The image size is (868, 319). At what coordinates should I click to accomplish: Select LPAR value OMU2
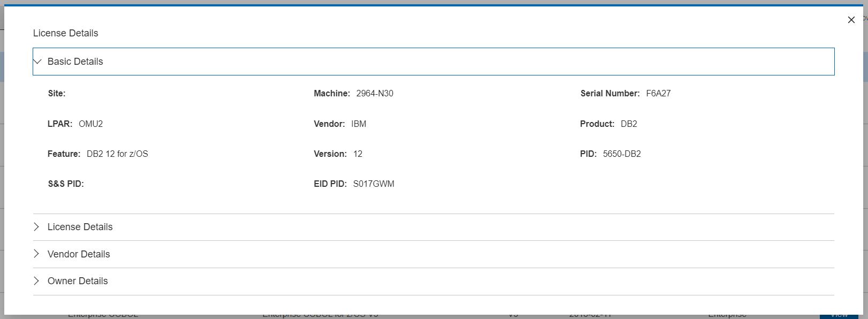pos(90,124)
